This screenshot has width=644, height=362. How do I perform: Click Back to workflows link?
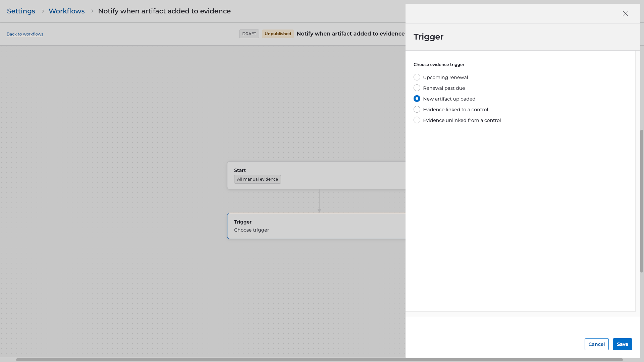tap(25, 34)
